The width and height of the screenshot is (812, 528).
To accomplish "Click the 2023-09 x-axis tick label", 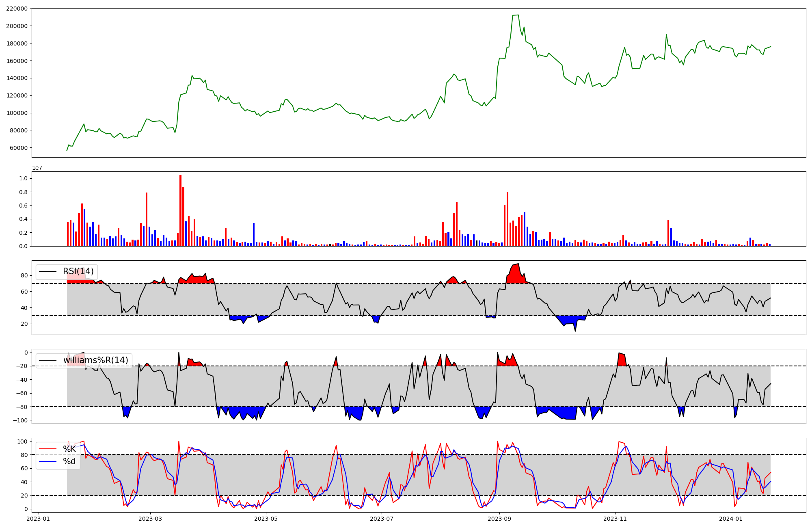I will click(x=499, y=519).
